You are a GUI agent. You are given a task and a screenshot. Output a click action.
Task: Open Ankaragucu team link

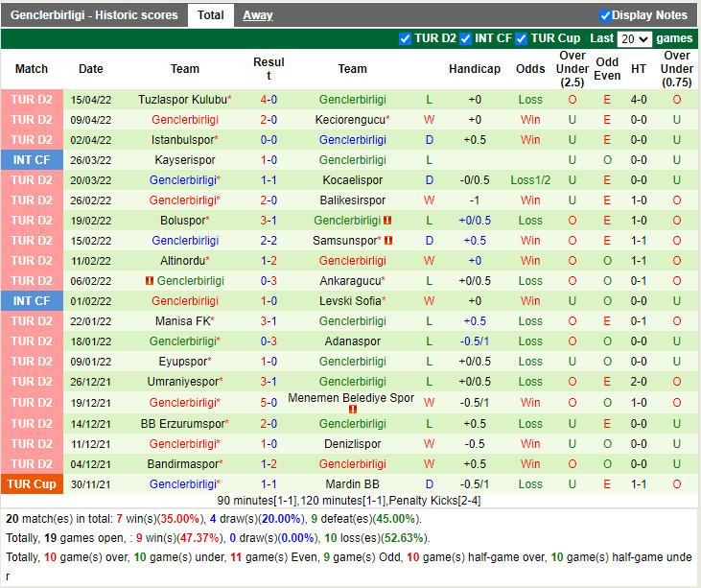(x=351, y=281)
